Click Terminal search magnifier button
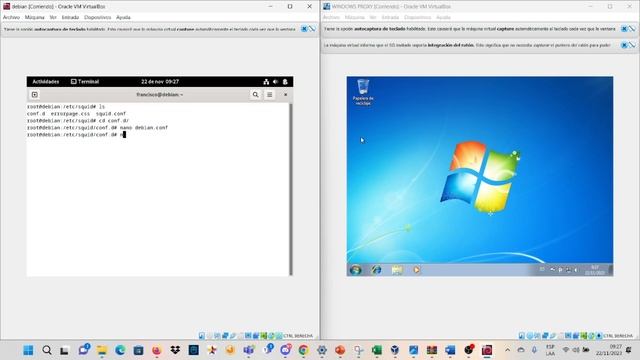Viewport: 640px width, 360px height. coord(256,95)
